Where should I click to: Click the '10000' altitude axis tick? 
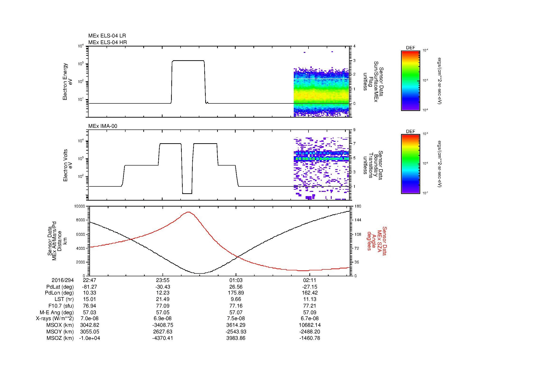80,206
